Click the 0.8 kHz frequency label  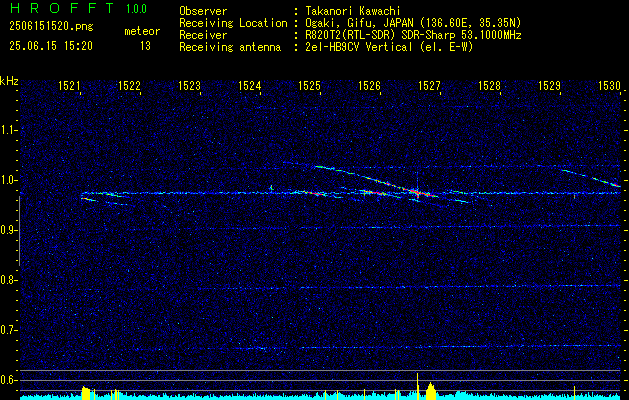click(8, 280)
